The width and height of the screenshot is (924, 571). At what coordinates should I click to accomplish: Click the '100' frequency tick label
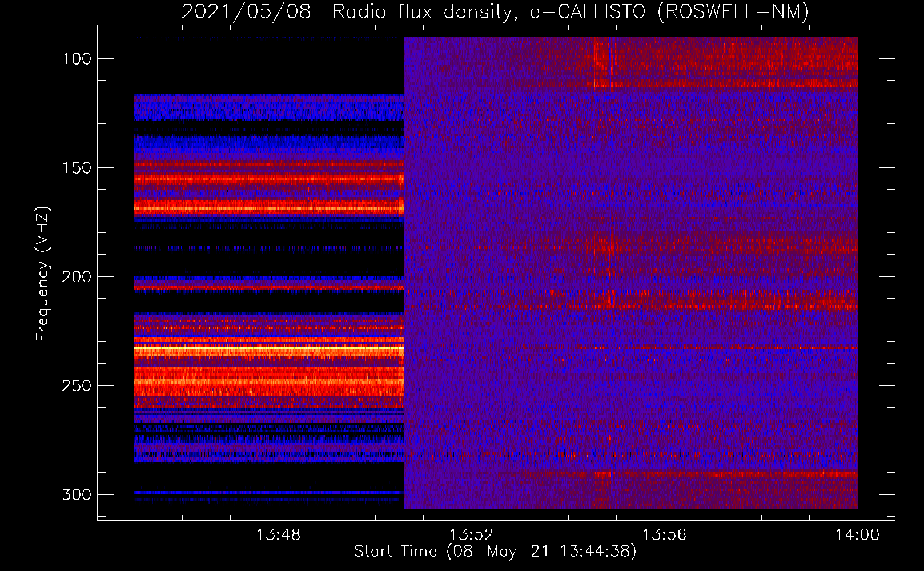[77, 59]
